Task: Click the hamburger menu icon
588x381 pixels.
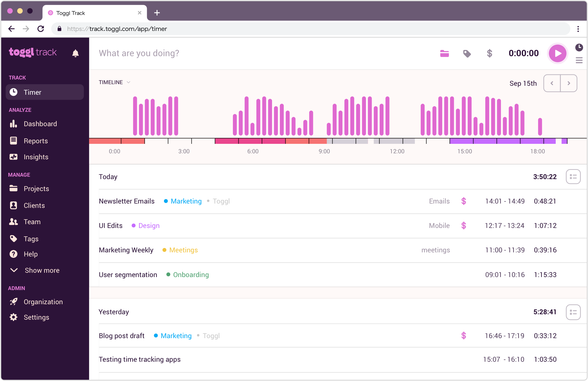Action: click(579, 60)
